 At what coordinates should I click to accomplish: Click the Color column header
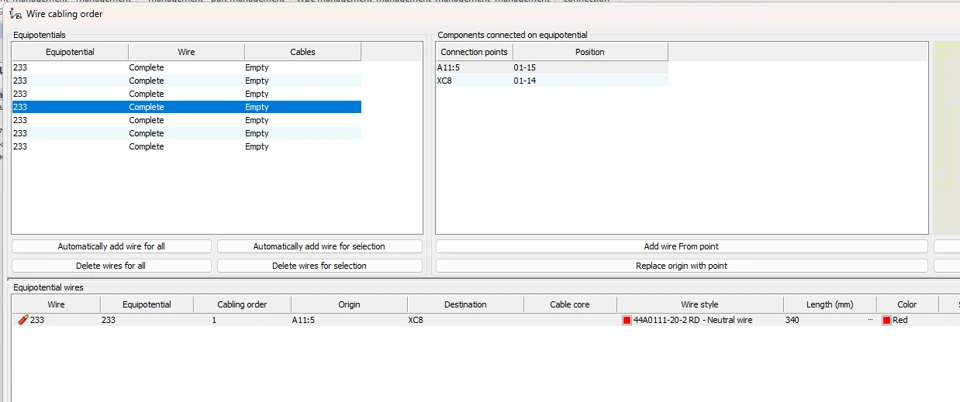pos(907,305)
